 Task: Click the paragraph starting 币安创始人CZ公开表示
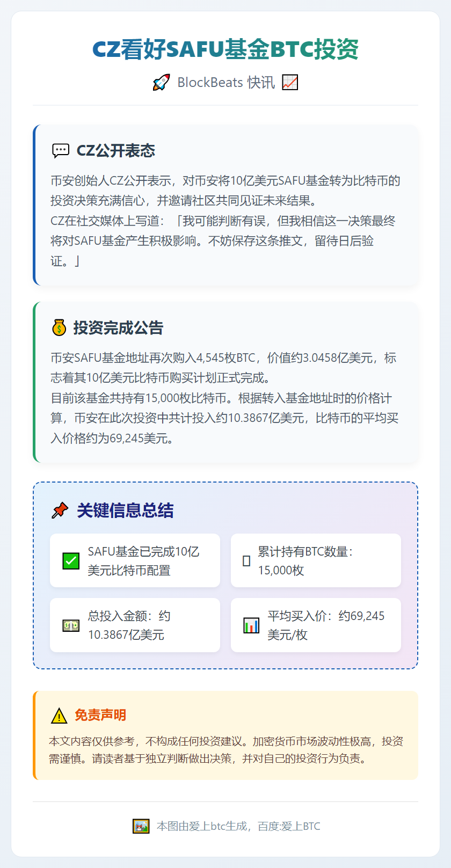tap(225, 191)
